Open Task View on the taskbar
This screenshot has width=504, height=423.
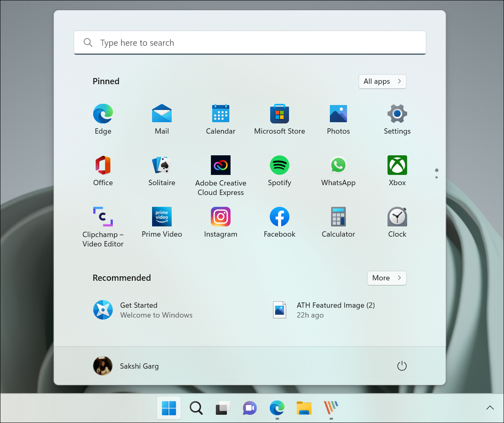tap(223, 408)
